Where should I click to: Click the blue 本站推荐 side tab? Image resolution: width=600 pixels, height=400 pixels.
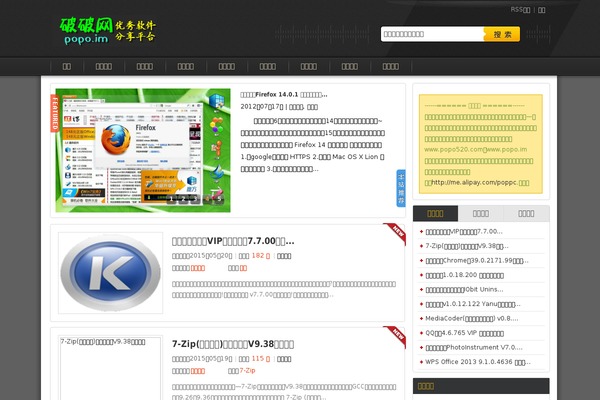tap(401, 188)
